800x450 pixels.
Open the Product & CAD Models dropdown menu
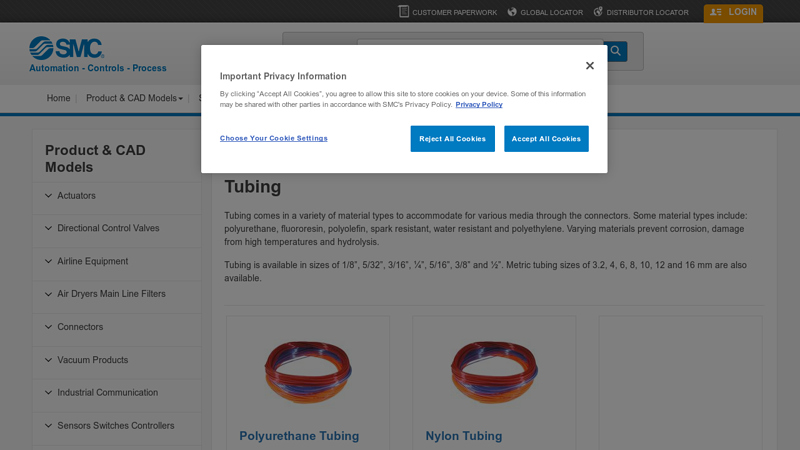[x=134, y=98]
